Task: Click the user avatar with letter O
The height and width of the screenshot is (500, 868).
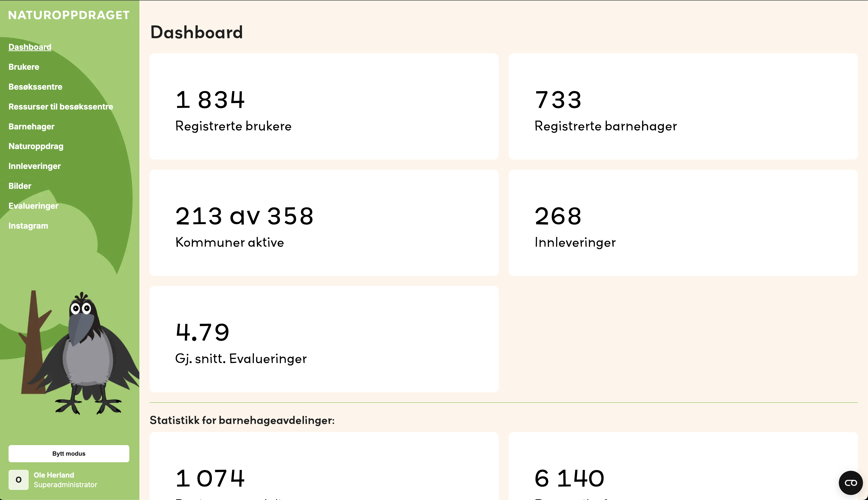Action: tap(19, 480)
